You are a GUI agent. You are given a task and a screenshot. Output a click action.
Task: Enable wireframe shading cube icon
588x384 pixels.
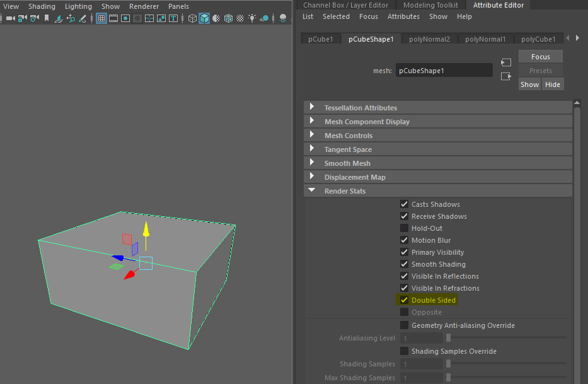coord(192,18)
